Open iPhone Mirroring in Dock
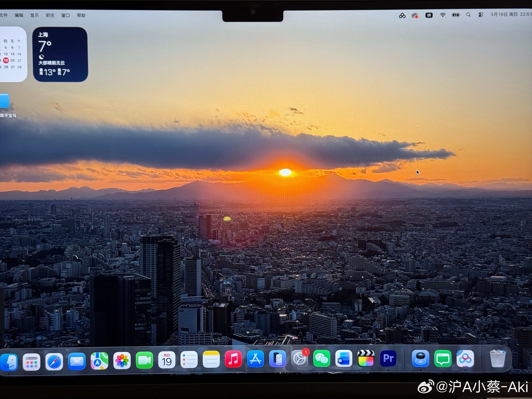Viewport: 532px width, 399px height. click(x=277, y=359)
